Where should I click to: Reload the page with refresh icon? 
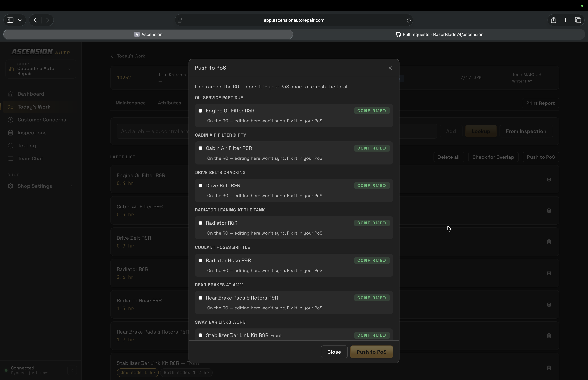coord(408,20)
